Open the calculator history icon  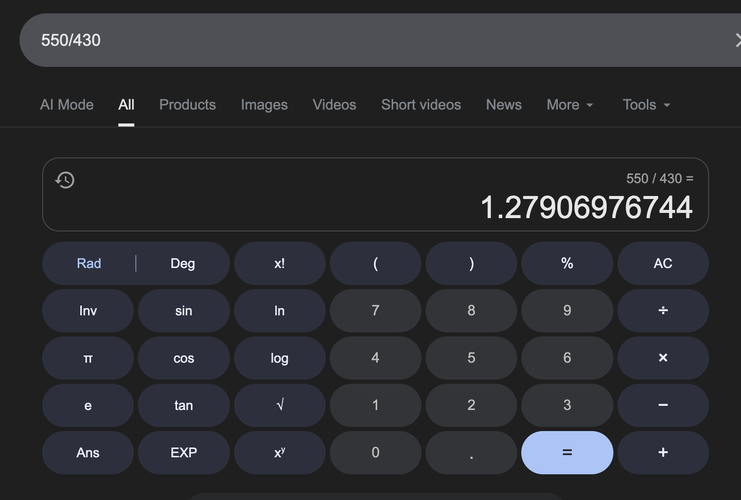click(65, 180)
